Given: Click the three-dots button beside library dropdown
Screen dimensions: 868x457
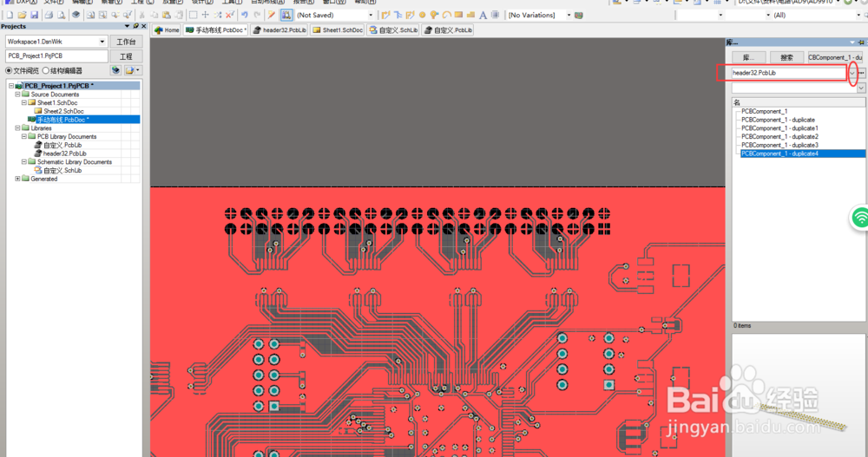Looking at the screenshot, I should tap(862, 73).
